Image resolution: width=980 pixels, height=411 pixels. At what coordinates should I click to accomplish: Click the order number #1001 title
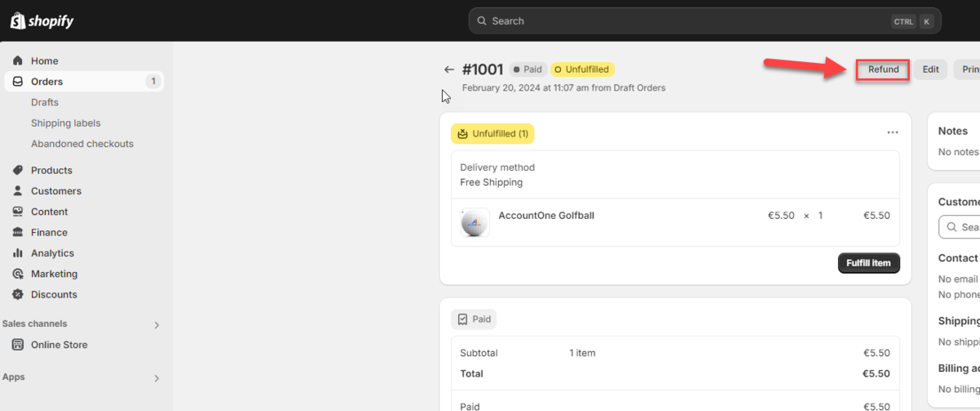tap(483, 70)
